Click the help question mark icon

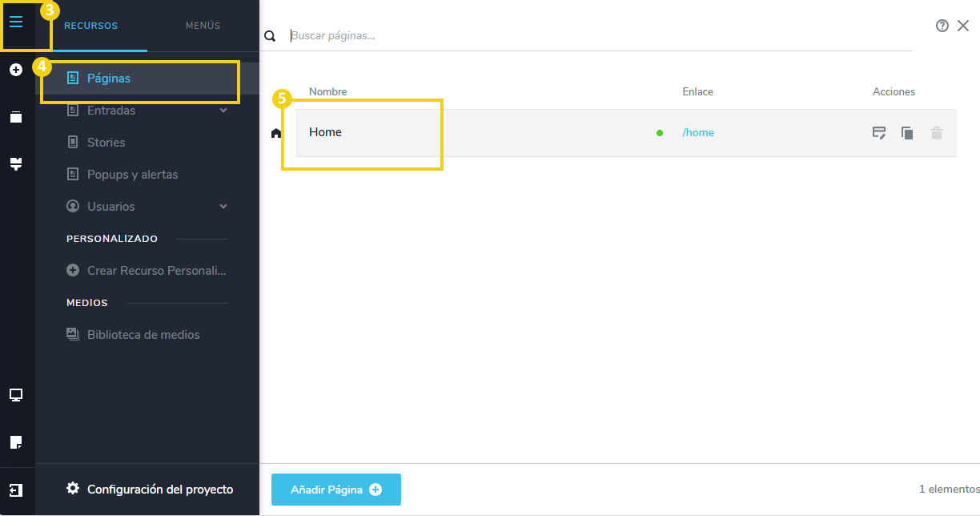coord(942,26)
